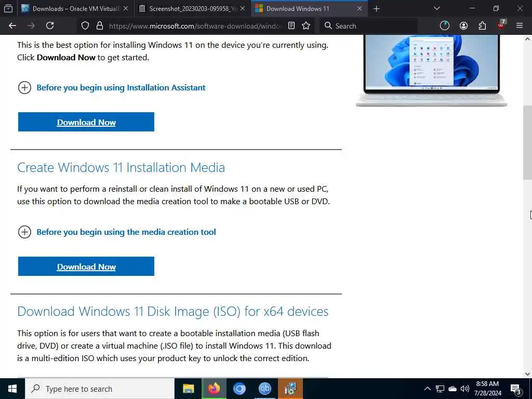This screenshot has width=532, height=399.
Task: Open the Firefox account icon
Action: click(x=463, y=26)
